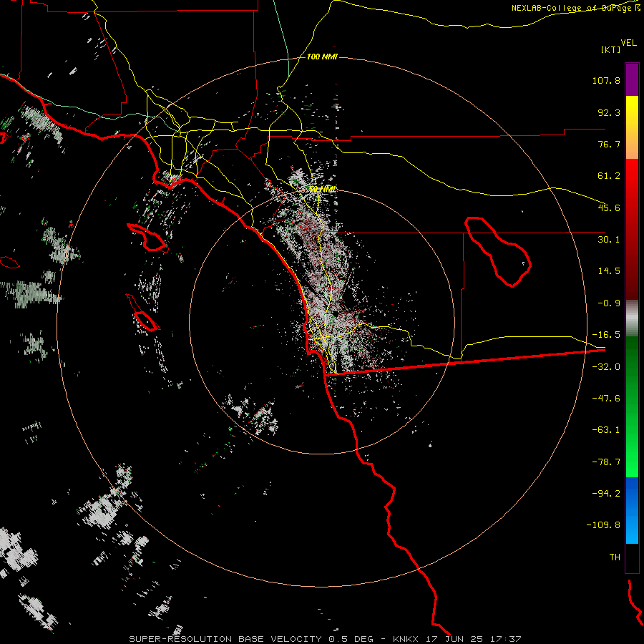Click the -0.9 scale value
The image size is (644, 644).
(x=609, y=303)
